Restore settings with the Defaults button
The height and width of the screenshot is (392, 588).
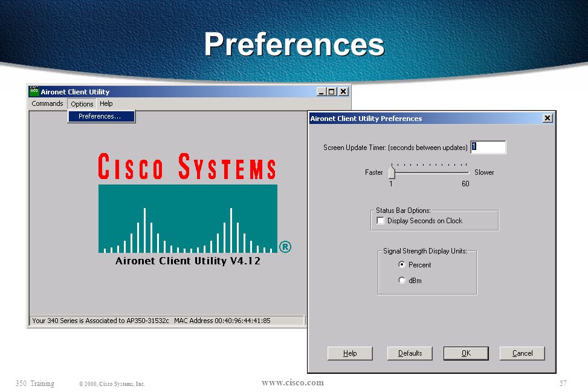pyautogui.click(x=410, y=353)
